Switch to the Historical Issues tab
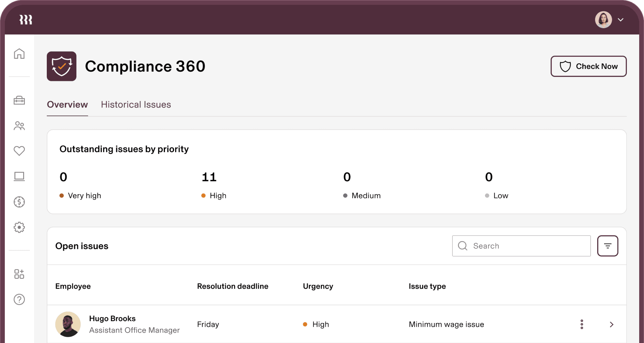Screen dimensions: 644x343 point(136,105)
